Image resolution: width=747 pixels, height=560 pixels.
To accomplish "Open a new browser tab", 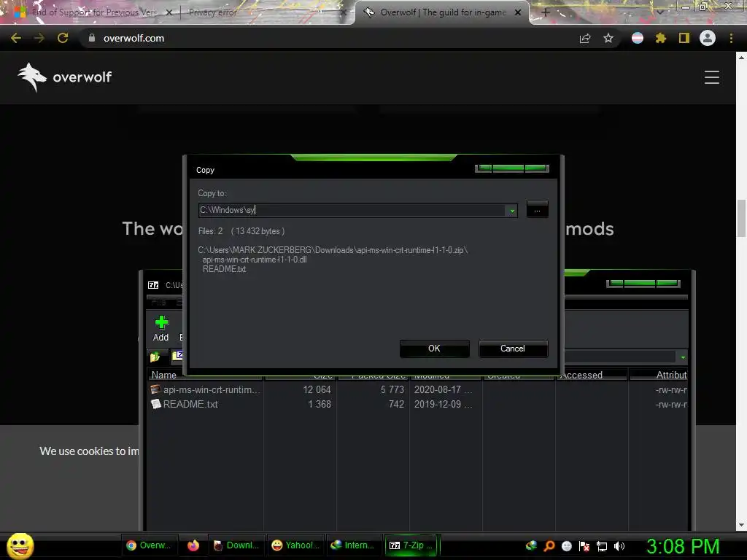I will [x=546, y=12].
